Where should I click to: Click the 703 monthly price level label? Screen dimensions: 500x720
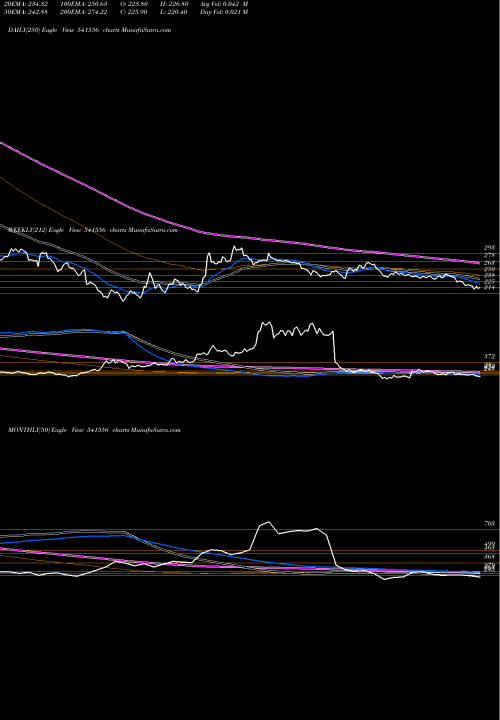(489, 523)
